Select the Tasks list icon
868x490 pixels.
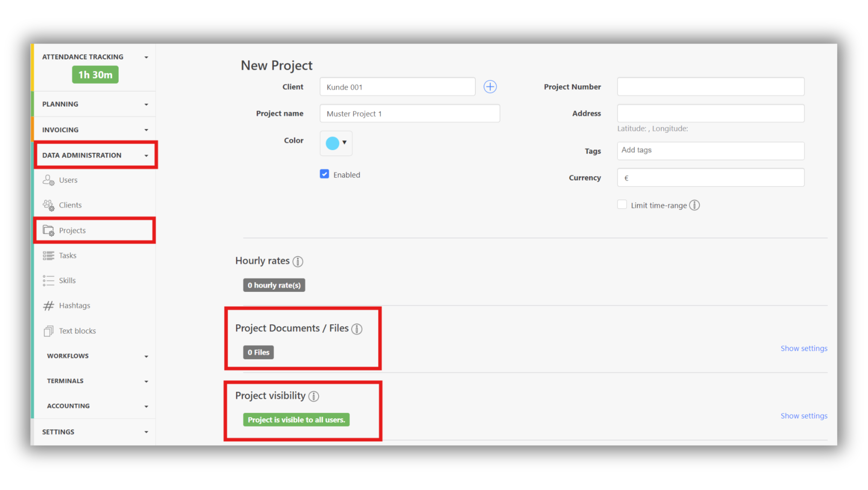(x=49, y=255)
